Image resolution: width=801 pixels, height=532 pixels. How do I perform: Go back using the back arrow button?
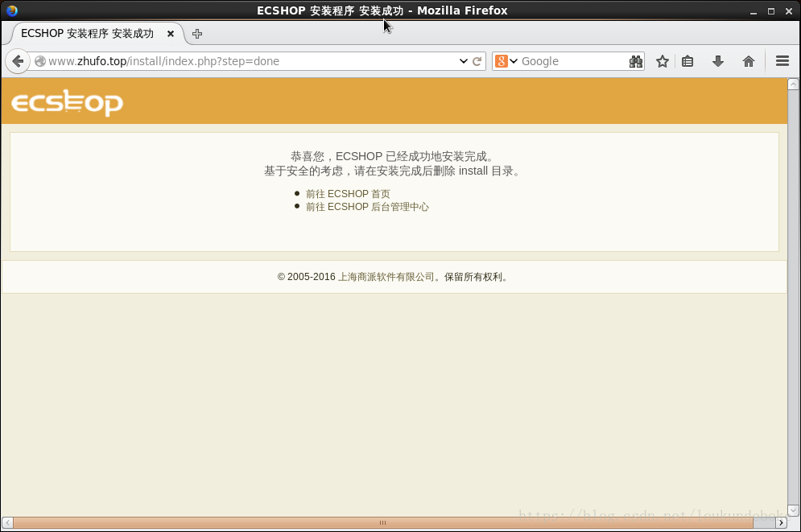click(18, 62)
